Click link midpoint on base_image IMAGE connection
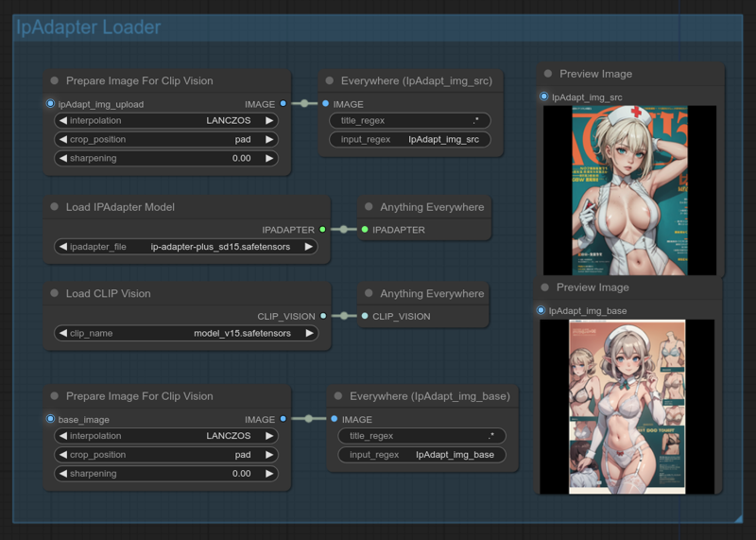The height and width of the screenshot is (540, 756). pos(309,418)
